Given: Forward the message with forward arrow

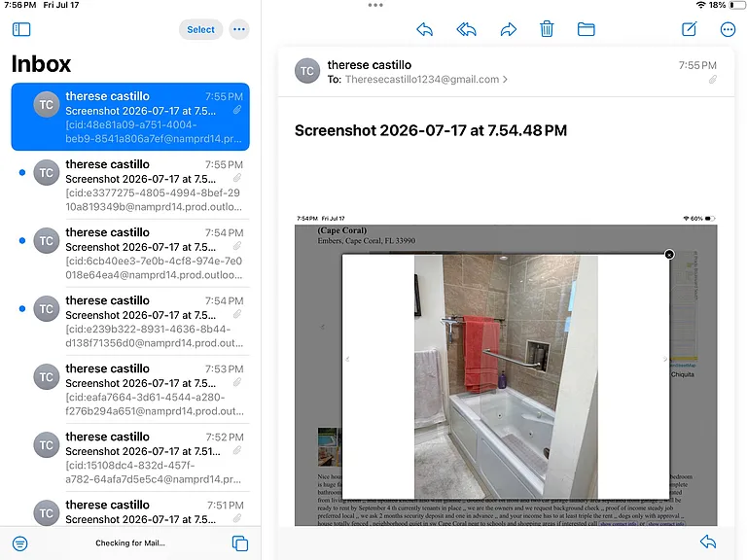Looking at the screenshot, I should click(x=509, y=29).
